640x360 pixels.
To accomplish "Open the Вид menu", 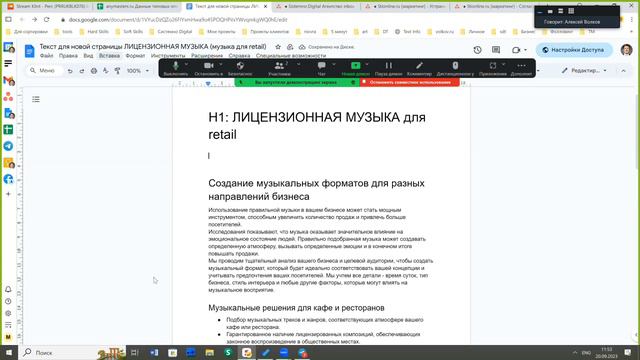I will pyautogui.click(x=88, y=56).
